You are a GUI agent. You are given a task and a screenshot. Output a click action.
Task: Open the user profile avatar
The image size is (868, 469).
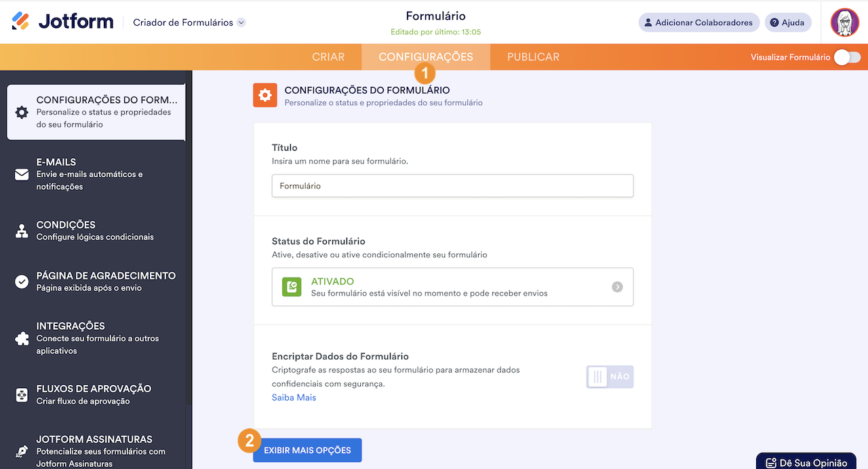click(x=844, y=22)
